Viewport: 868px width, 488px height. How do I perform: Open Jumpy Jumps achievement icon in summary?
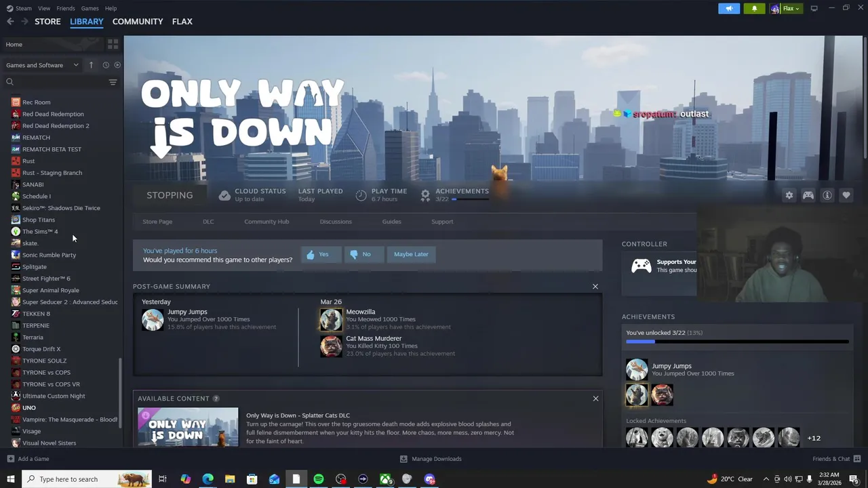pos(153,319)
